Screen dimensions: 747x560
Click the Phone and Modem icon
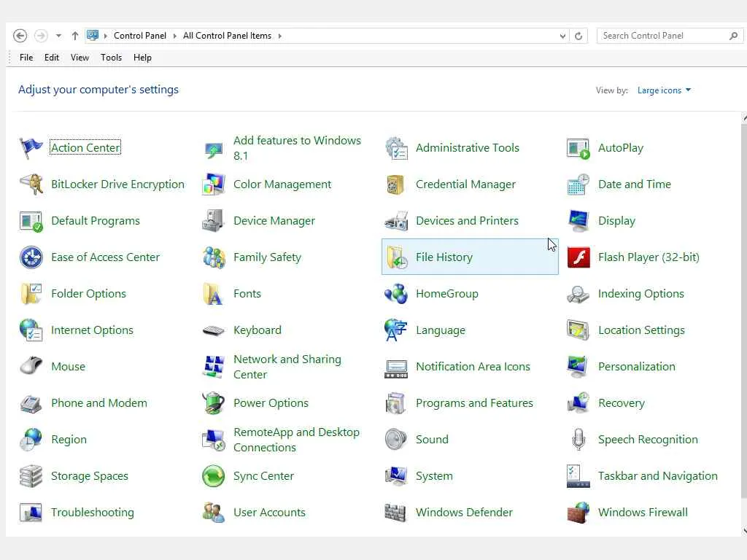click(x=31, y=403)
